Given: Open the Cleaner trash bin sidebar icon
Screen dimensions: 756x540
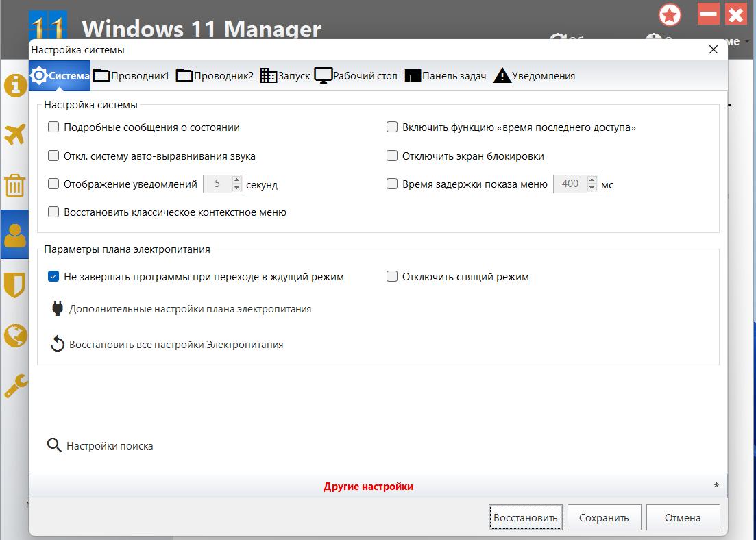Looking at the screenshot, I should 15,185.
